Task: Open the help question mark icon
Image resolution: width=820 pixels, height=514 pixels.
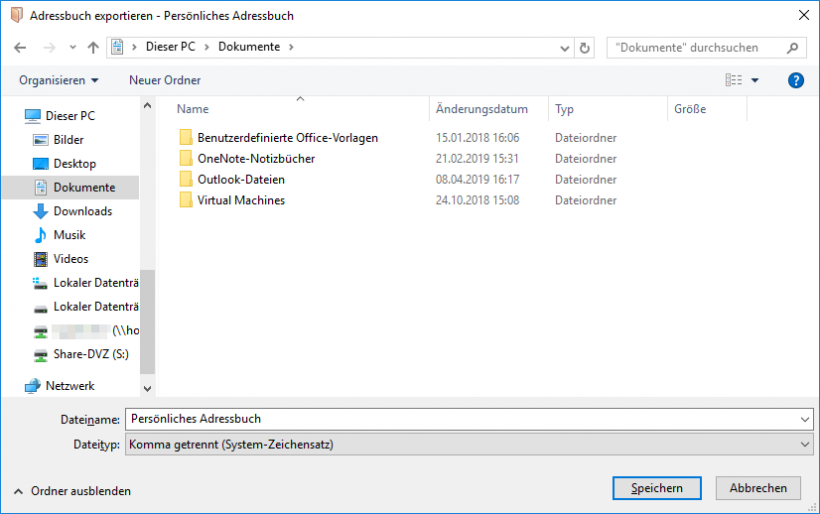Action: (796, 80)
